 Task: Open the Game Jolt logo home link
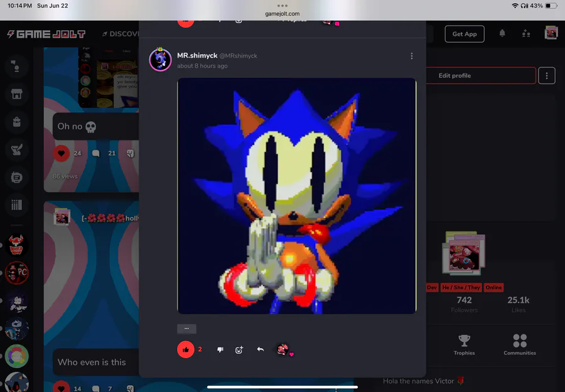click(46, 34)
